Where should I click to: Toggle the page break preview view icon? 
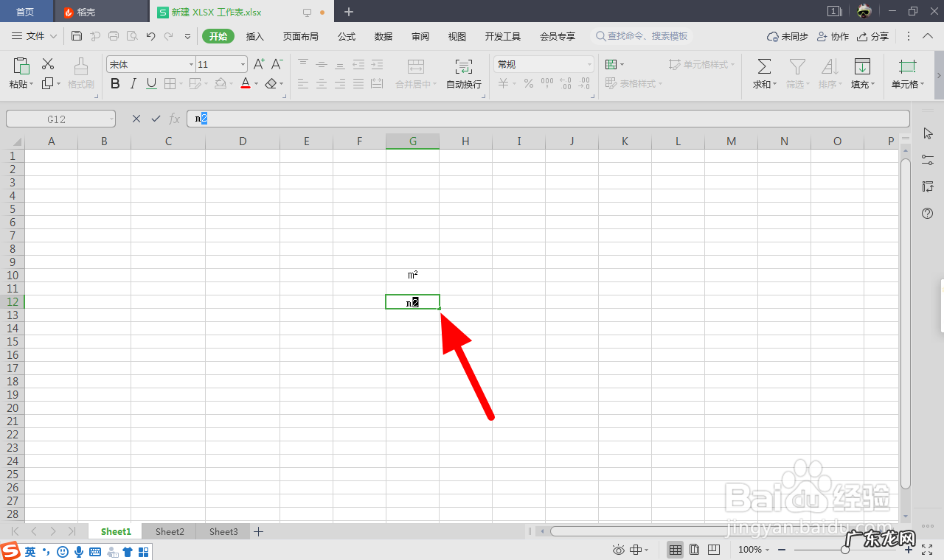(x=713, y=549)
